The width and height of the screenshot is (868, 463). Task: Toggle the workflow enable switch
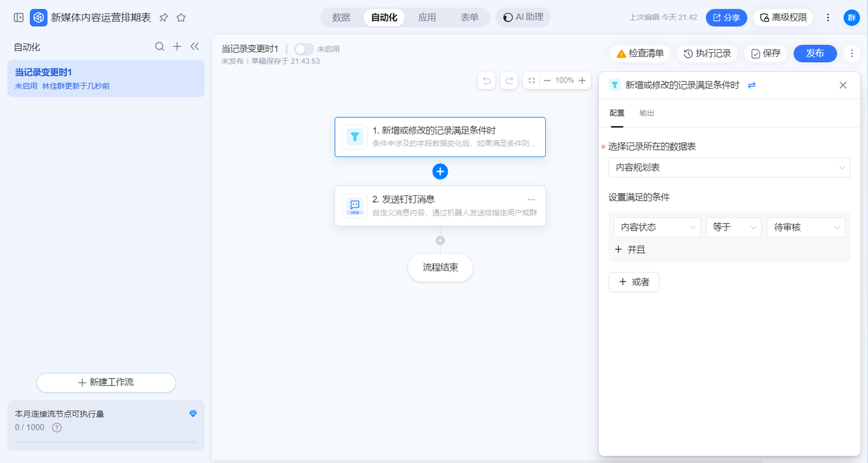304,49
